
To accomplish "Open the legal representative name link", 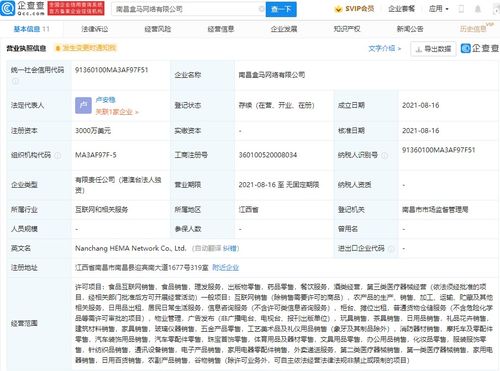I will pos(105,100).
